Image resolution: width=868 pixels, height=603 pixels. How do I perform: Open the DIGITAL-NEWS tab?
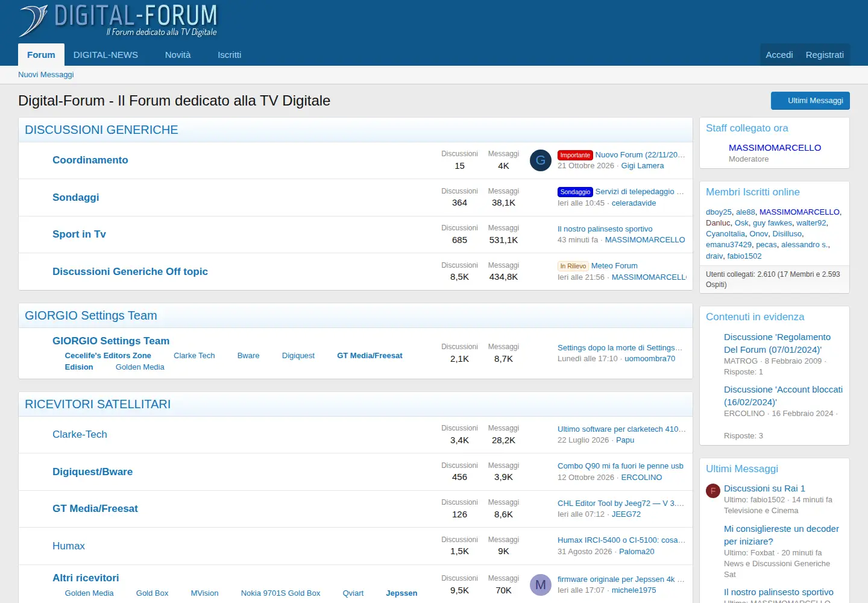[x=105, y=54]
